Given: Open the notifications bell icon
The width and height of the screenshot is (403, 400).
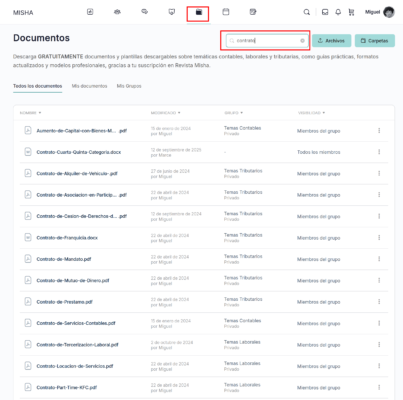Looking at the screenshot, I should 338,12.
